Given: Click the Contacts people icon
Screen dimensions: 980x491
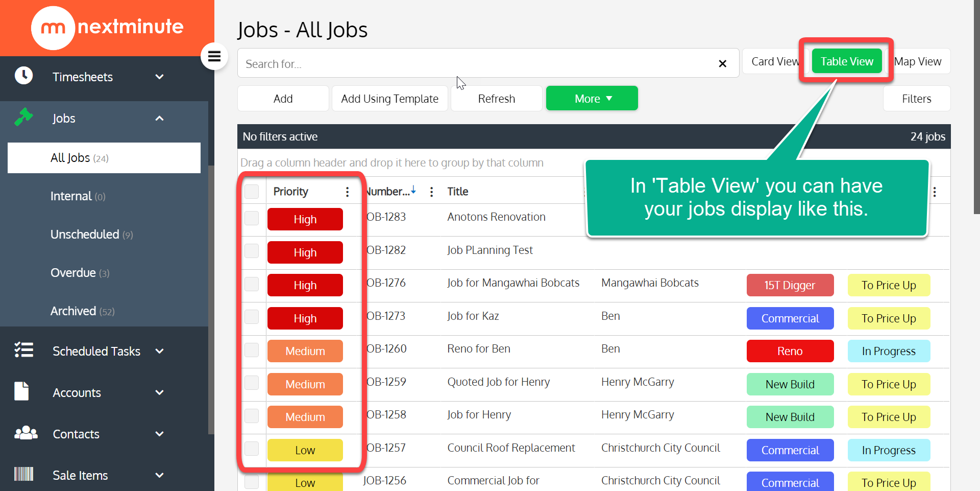Looking at the screenshot, I should click(x=26, y=433).
